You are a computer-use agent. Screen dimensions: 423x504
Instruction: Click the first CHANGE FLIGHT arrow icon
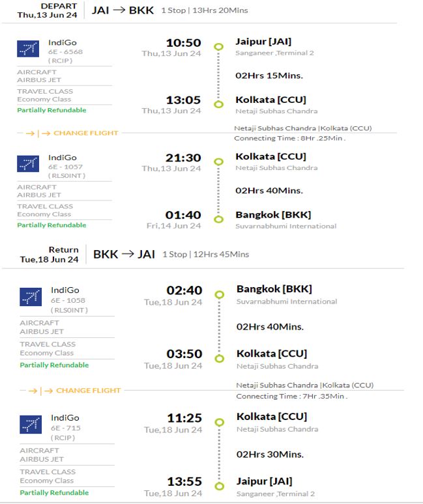click(x=38, y=133)
